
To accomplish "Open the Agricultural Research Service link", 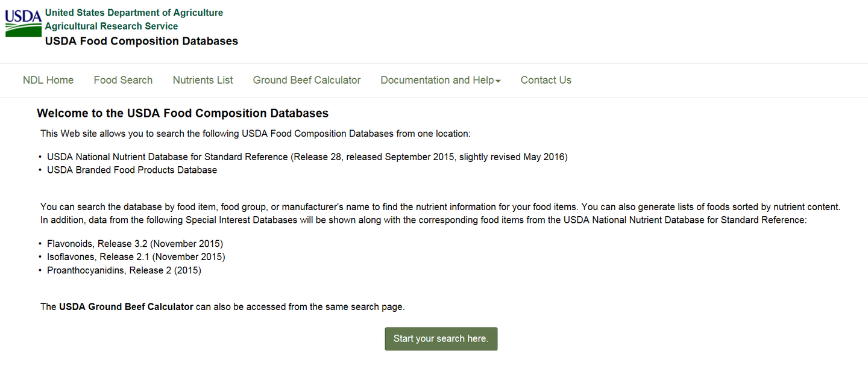I will (111, 26).
